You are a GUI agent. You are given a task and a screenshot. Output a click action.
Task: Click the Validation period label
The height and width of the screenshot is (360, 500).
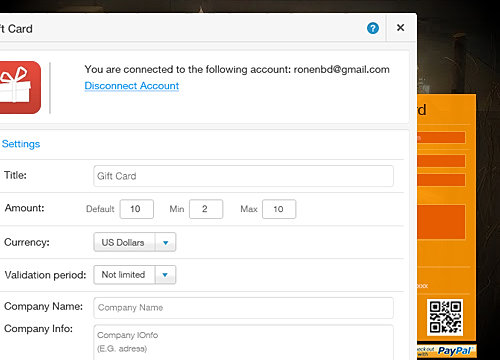[45, 275]
